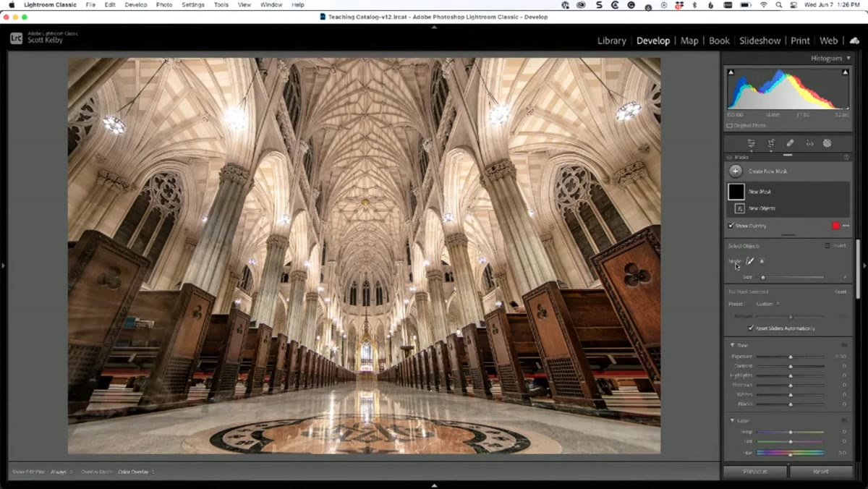Click the Reset button at panel bottom
This screenshot has height=489, width=868.
[x=821, y=472]
